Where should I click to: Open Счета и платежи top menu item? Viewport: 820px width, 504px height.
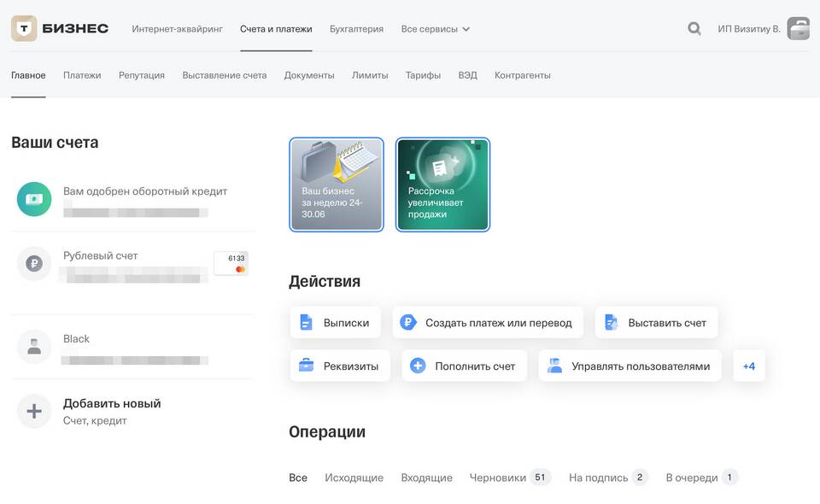click(x=276, y=29)
